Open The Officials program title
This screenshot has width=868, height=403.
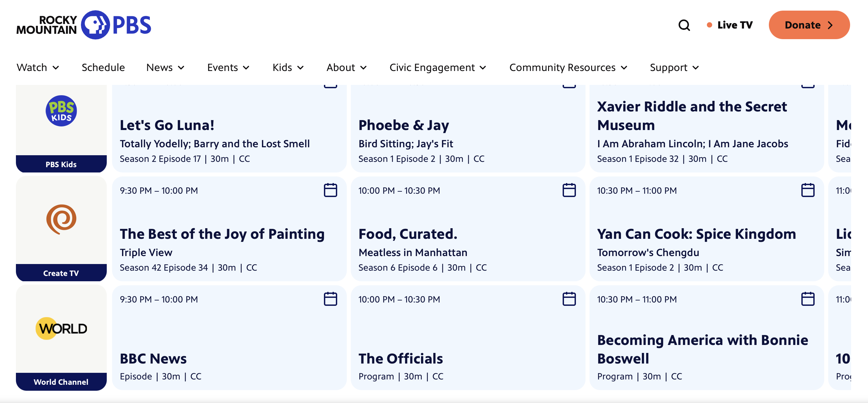tap(401, 359)
